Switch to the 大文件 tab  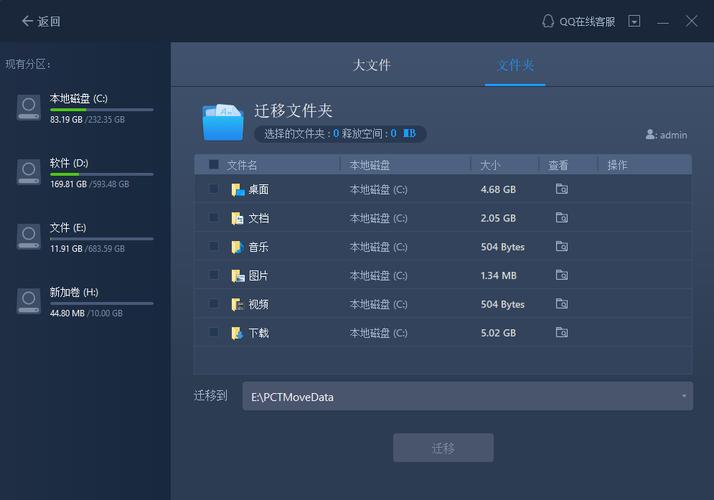[x=372, y=65]
